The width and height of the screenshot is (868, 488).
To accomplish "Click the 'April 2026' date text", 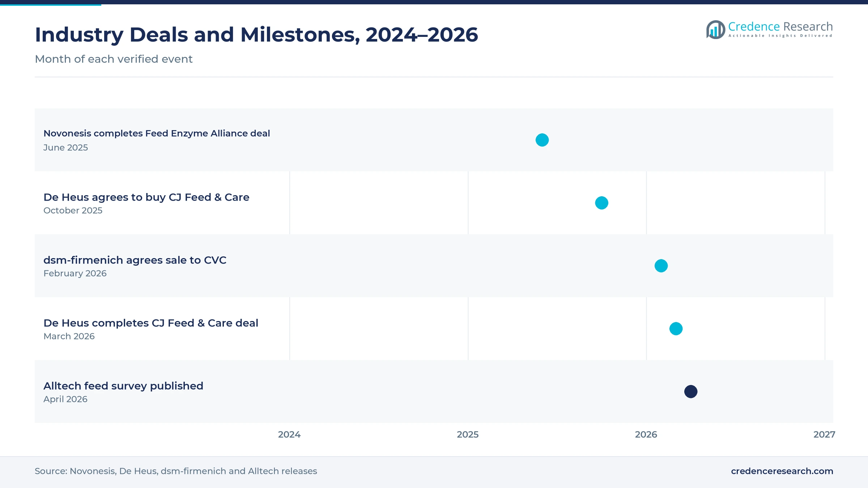I will click(65, 399).
